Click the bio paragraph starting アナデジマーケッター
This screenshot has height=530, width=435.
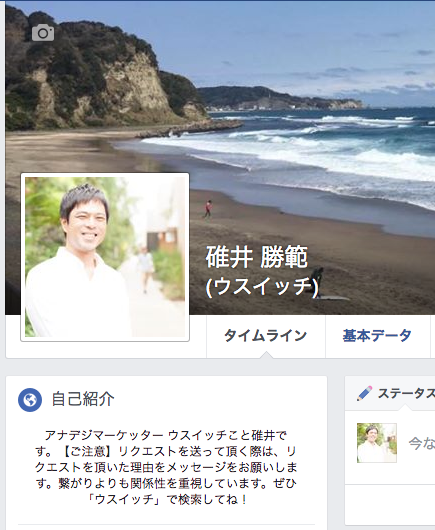[x=166, y=467]
